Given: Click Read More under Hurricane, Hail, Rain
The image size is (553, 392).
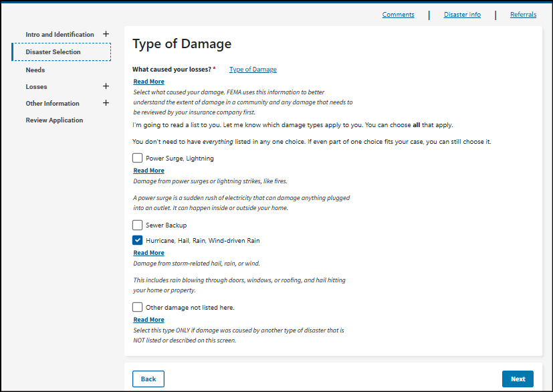Looking at the screenshot, I should 148,253.
